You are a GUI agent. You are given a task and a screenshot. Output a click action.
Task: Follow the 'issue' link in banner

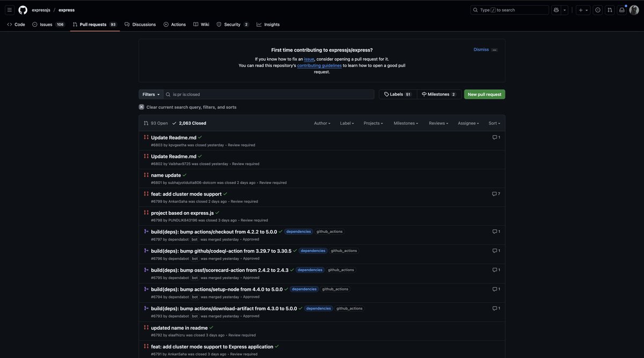tap(309, 59)
